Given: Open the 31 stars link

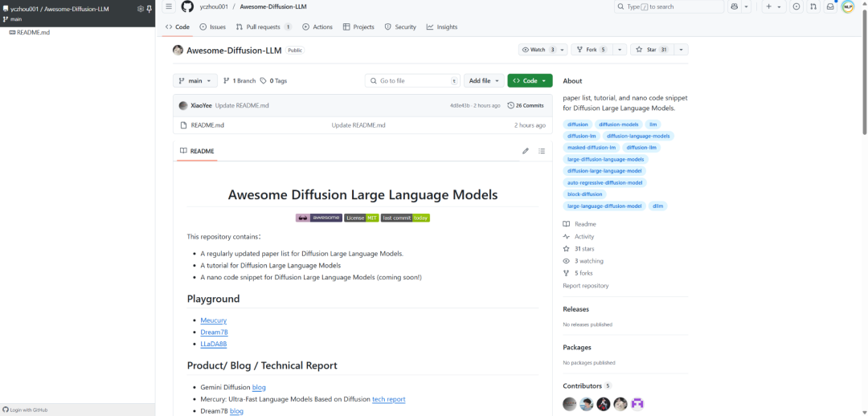Looking at the screenshot, I should [583, 249].
